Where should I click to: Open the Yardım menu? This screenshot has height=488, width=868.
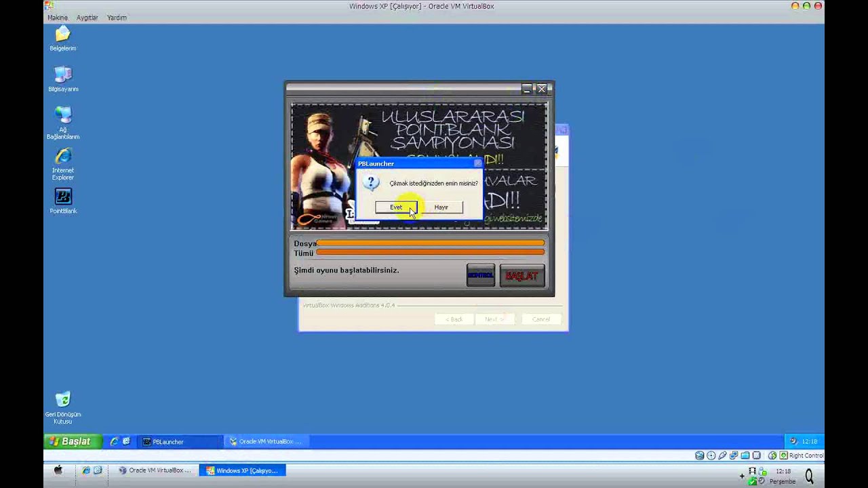tap(117, 18)
